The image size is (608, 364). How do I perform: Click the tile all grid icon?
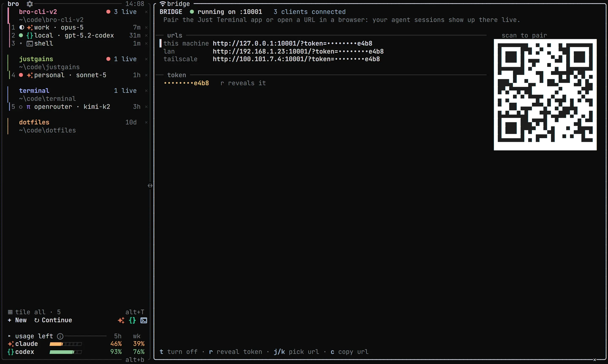[x=10, y=312]
